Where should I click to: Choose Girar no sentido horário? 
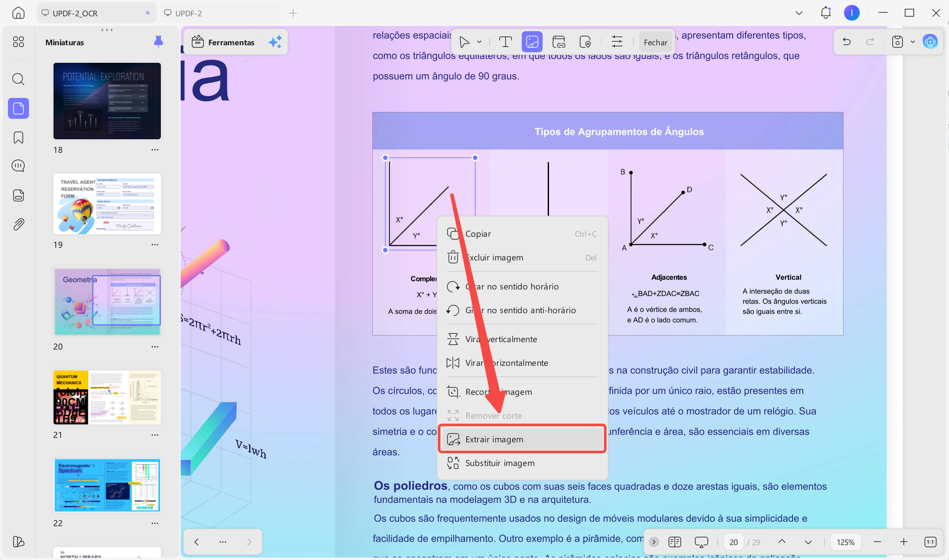click(522, 287)
